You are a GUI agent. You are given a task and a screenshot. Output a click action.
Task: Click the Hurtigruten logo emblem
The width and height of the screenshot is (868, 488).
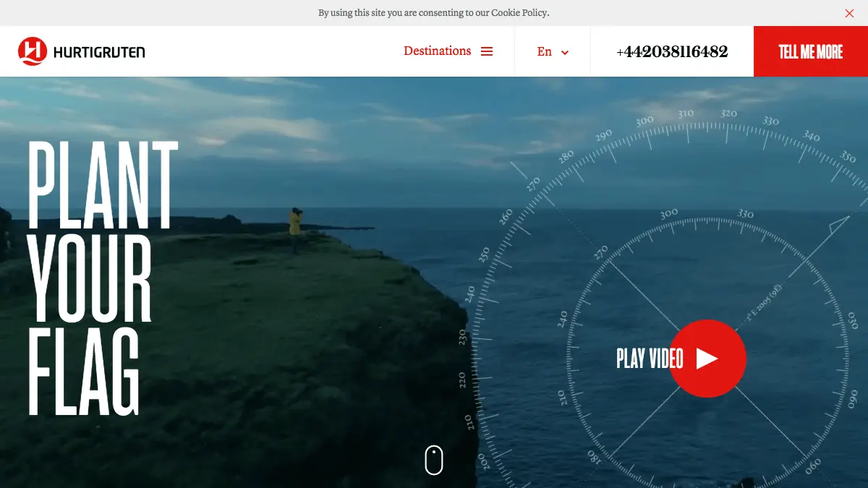click(x=33, y=51)
